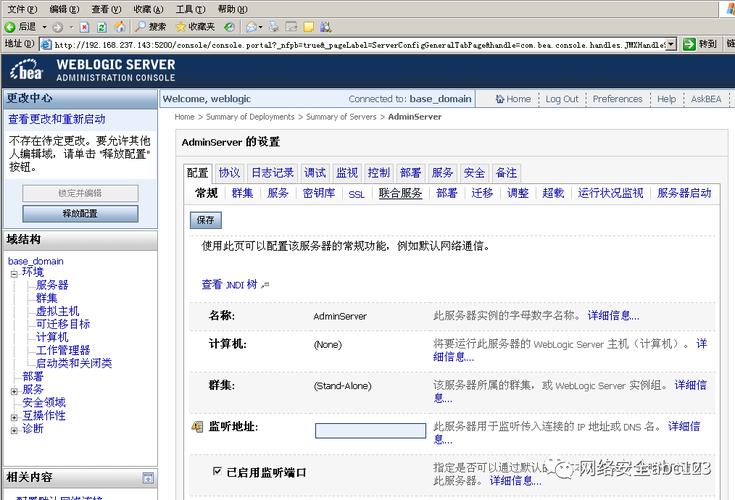735x500 pixels.
Task: Open the 收藏(A) menu
Action: point(149,9)
